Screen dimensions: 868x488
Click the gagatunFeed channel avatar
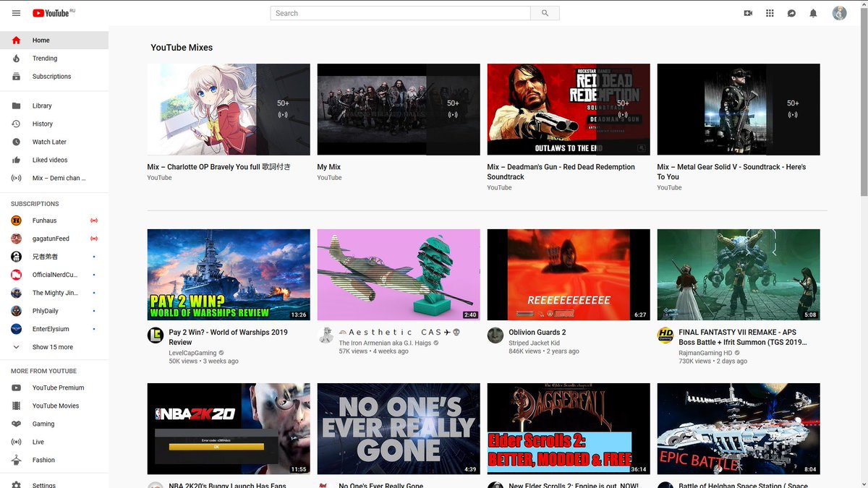click(x=16, y=239)
